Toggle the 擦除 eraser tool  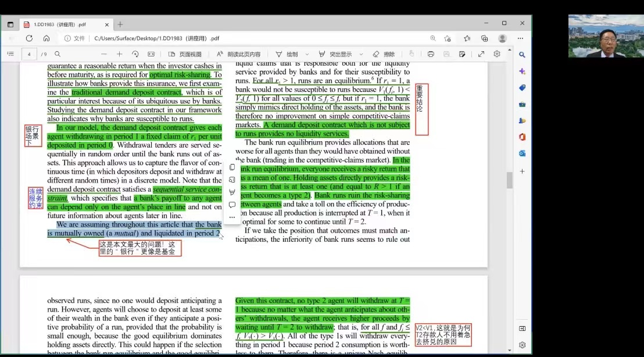[384, 54]
